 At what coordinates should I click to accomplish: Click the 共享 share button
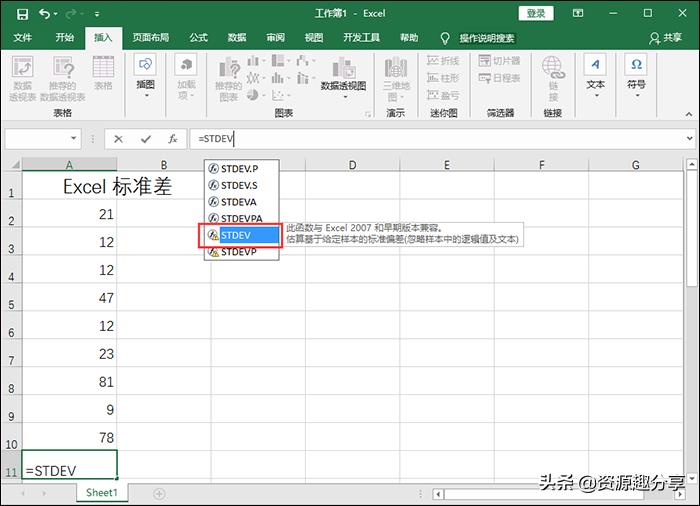tap(665, 38)
